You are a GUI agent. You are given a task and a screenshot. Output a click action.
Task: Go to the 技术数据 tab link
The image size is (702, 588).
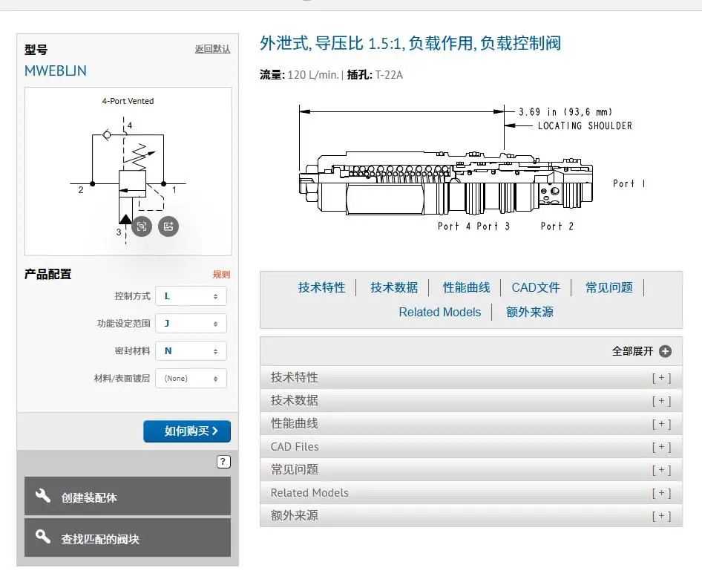click(394, 287)
